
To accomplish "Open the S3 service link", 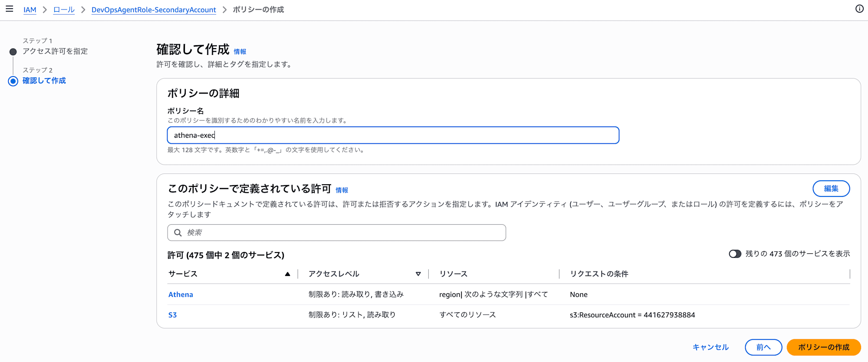I will pos(172,315).
